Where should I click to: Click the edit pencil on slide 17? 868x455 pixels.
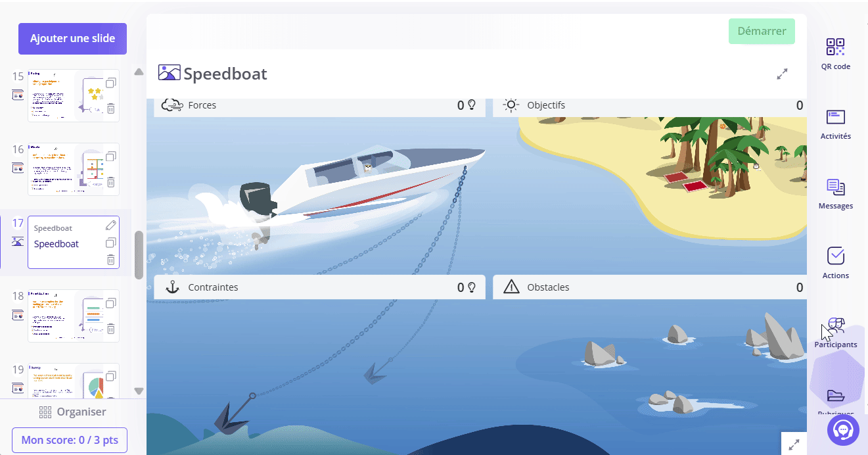pos(111,226)
